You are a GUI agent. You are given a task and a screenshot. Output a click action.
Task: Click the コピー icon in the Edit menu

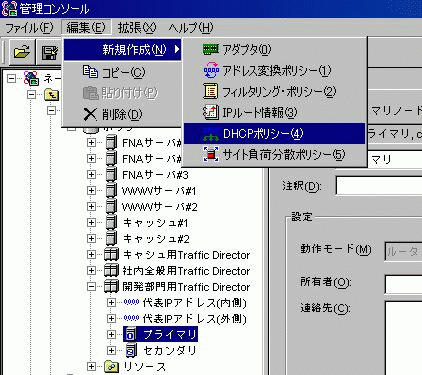click(90, 72)
